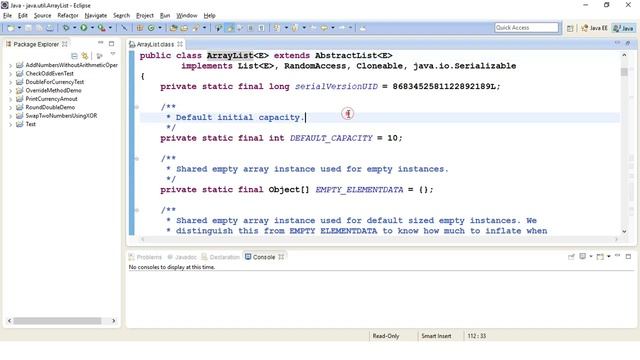The width and height of the screenshot is (640, 360).
Task: Maximize the Package Explorer view
Action: 111,43
